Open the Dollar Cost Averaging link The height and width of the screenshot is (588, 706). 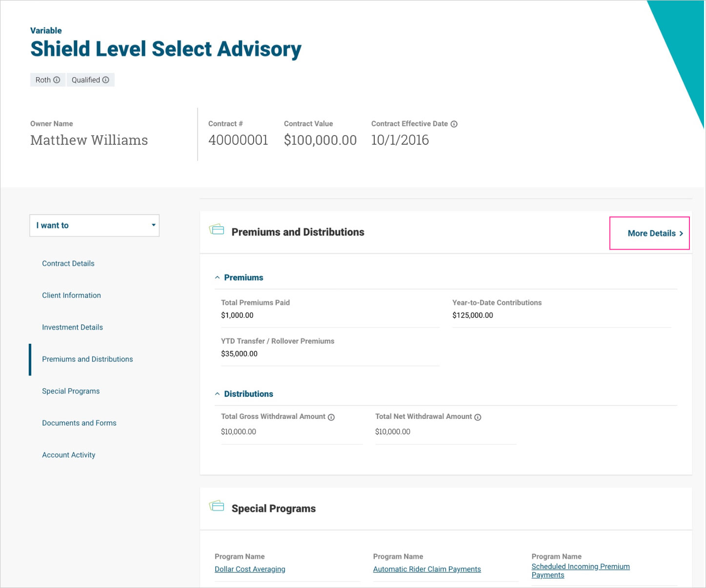pos(250,569)
